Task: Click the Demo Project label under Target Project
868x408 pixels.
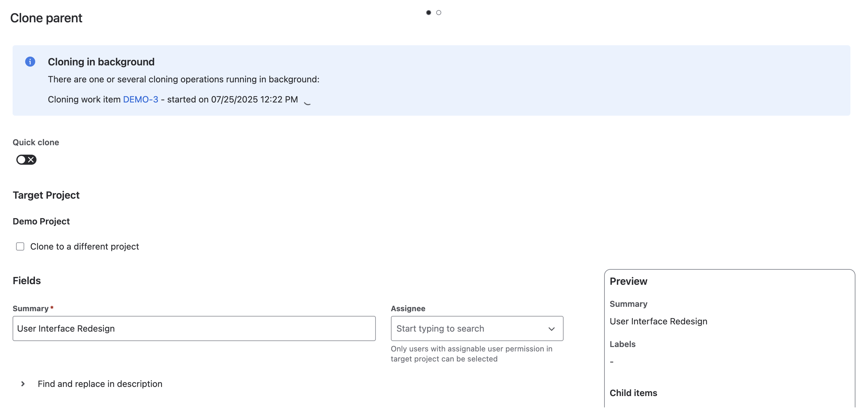Action: (41, 221)
